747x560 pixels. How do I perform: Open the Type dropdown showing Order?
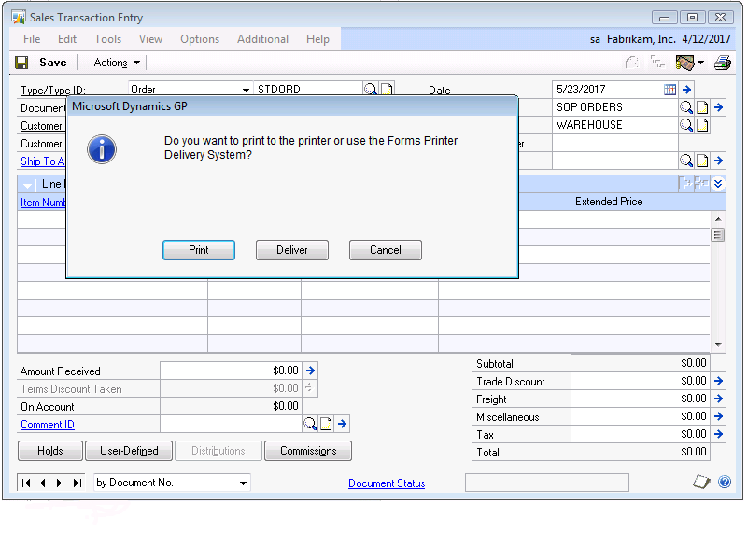tap(246, 90)
